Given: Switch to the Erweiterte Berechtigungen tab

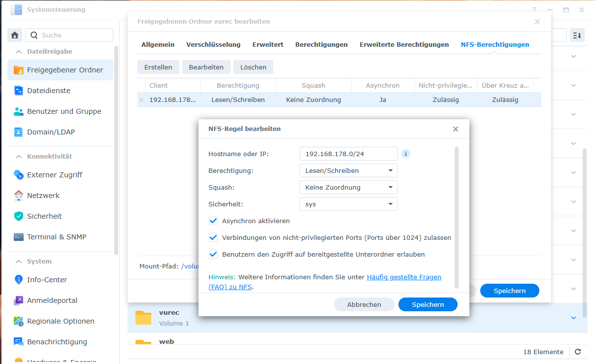Looking at the screenshot, I should (404, 44).
